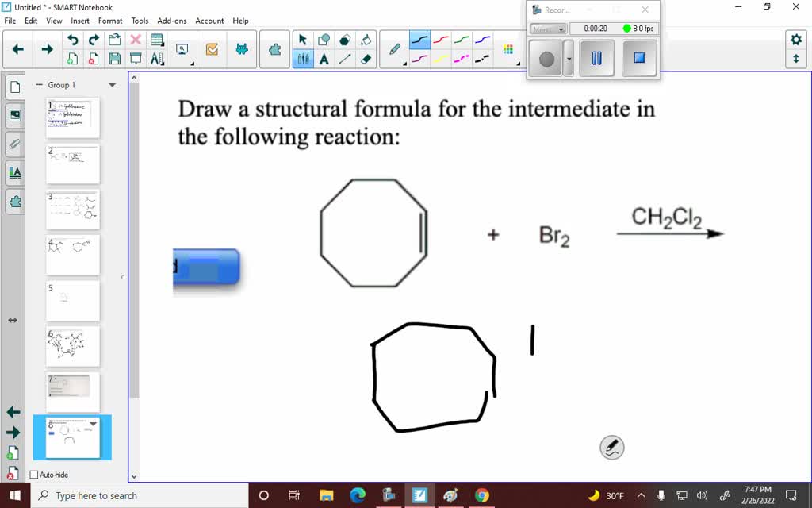Select the Eraser tool
812x508 pixels.
366,59
